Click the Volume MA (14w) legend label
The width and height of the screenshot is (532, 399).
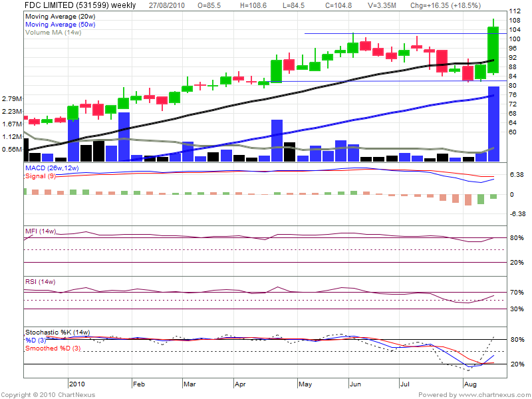tap(53, 32)
